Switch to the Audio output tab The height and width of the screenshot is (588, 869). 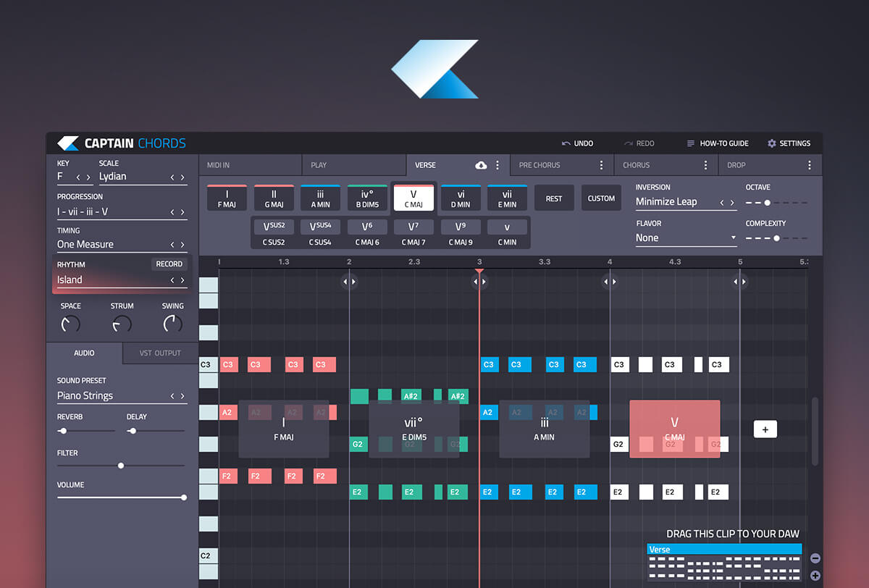click(x=84, y=353)
